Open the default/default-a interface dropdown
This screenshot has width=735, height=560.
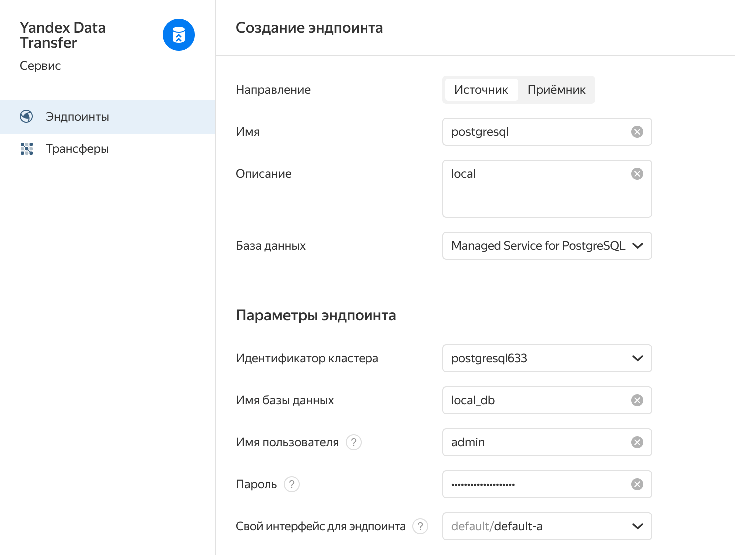tap(547, 526)
